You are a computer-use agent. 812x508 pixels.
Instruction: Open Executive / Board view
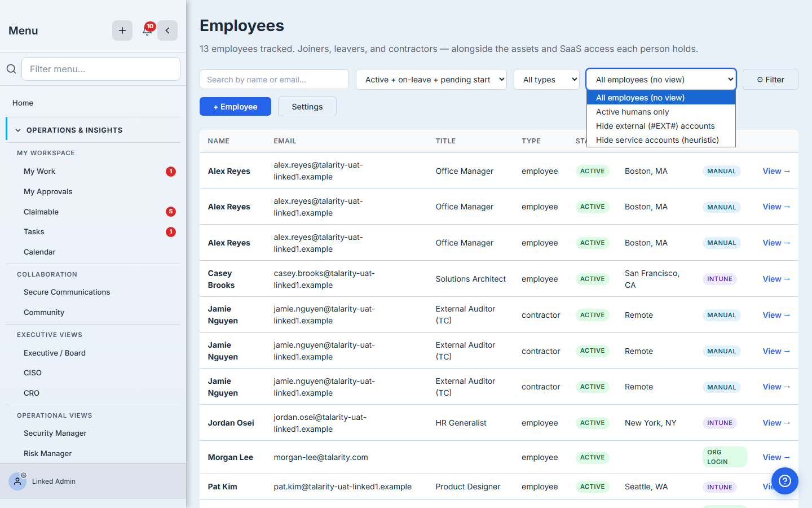[55, 353]
